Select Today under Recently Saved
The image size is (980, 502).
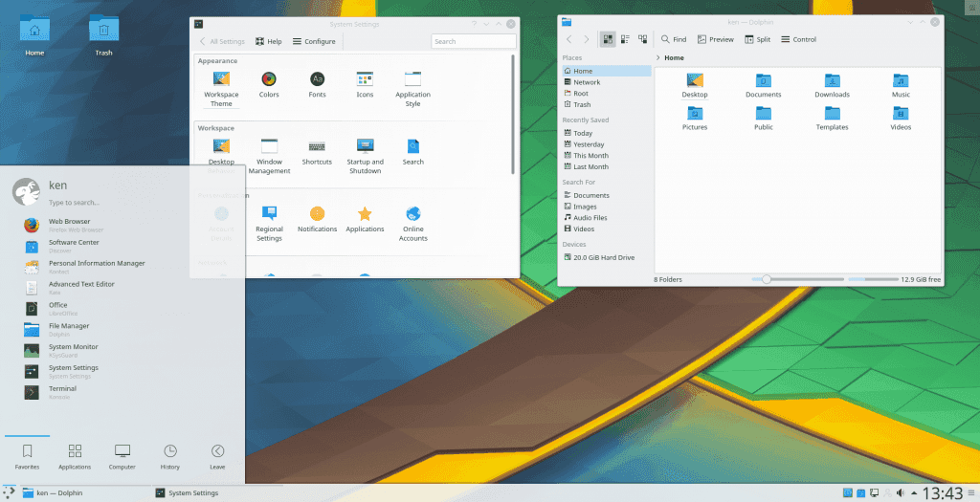point(606,133)
